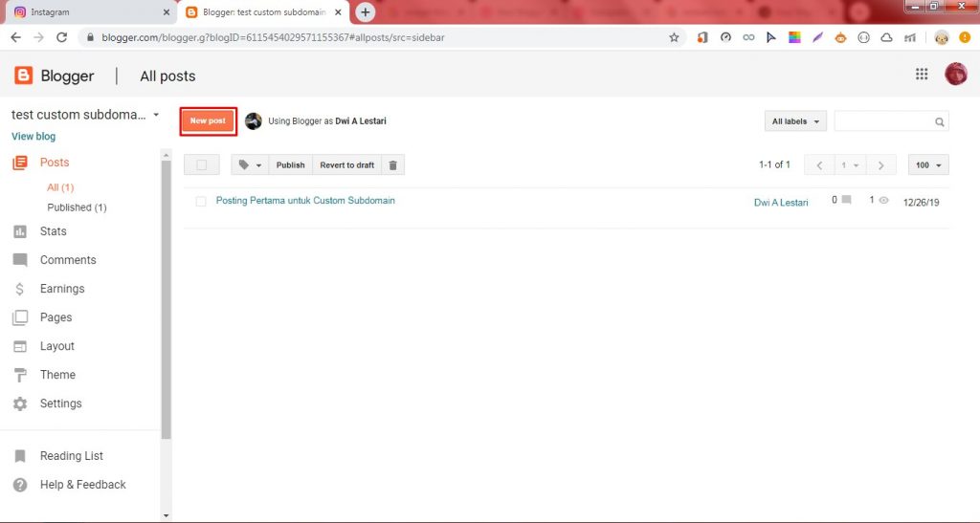Open a new browser tab
Viewport: 980px width, 523px height.
coord(365,11)
